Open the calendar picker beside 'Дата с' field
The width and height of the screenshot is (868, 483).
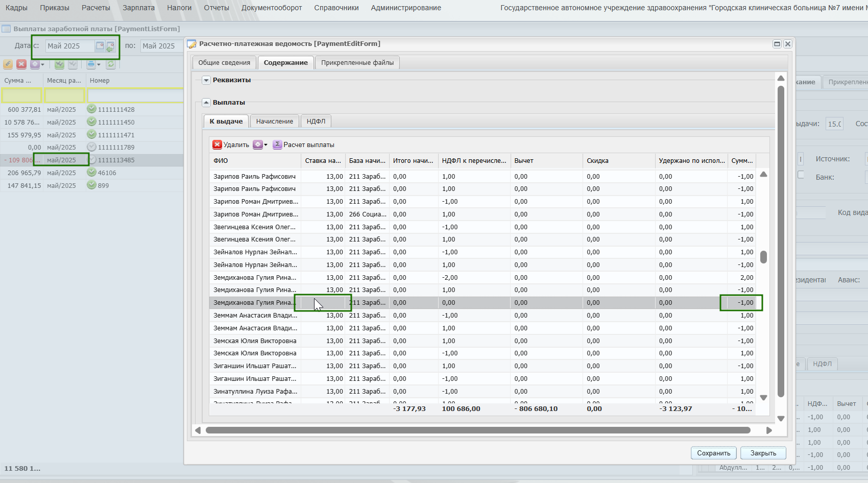pyautogui.click(x=100, y=46)
